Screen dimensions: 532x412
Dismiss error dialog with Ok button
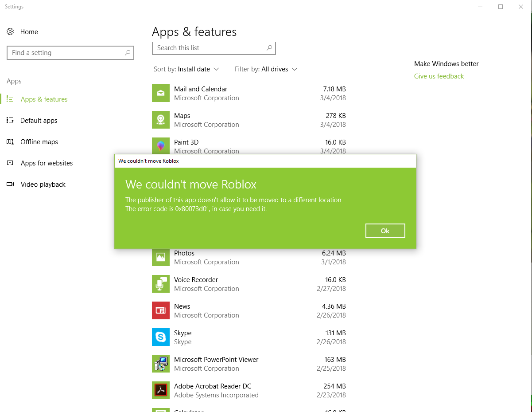coord(385,231)
